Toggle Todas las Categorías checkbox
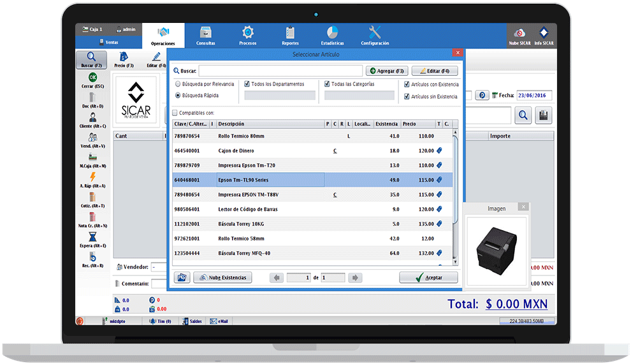Screen dimensions: 631x364 pyautogui.click(x=327, y=84)
